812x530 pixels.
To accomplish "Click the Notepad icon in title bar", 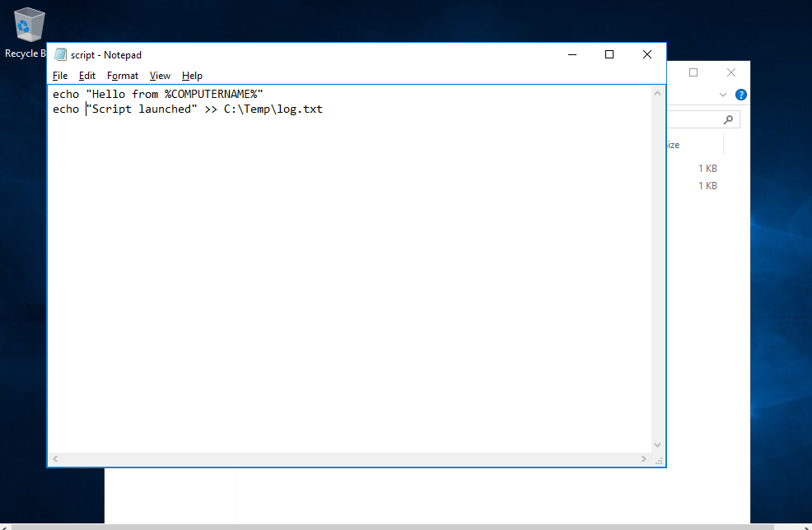I will pos(61,54).
